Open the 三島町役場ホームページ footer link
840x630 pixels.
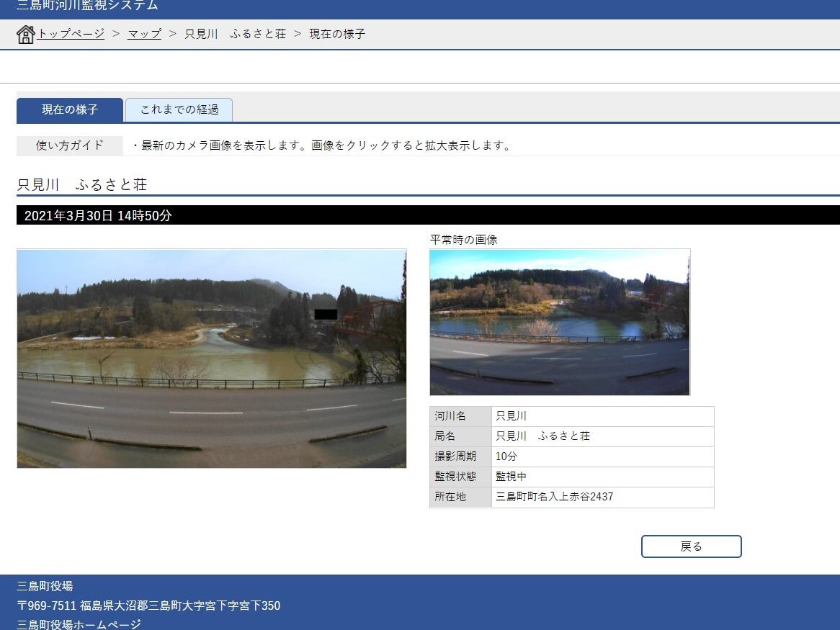pos(79,624)
